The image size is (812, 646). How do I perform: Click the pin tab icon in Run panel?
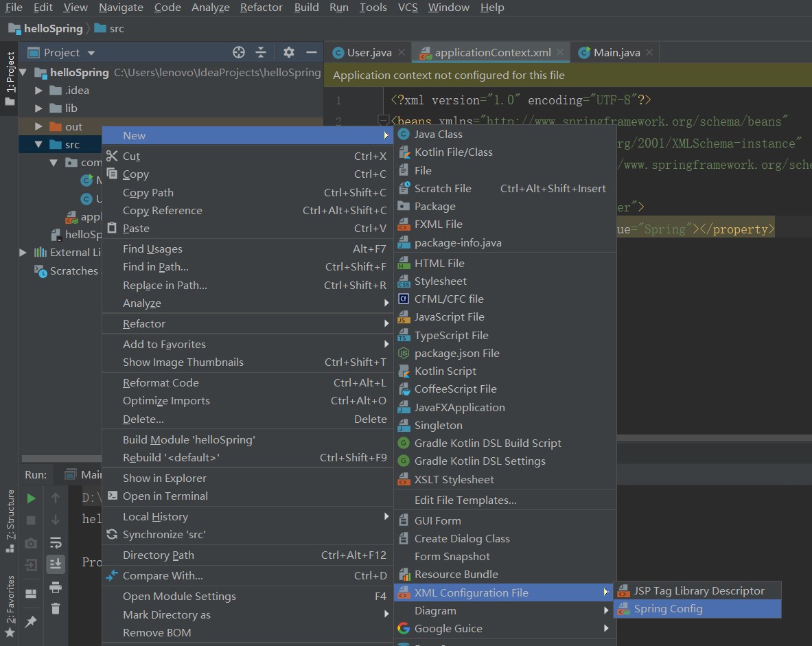[31, 621]
